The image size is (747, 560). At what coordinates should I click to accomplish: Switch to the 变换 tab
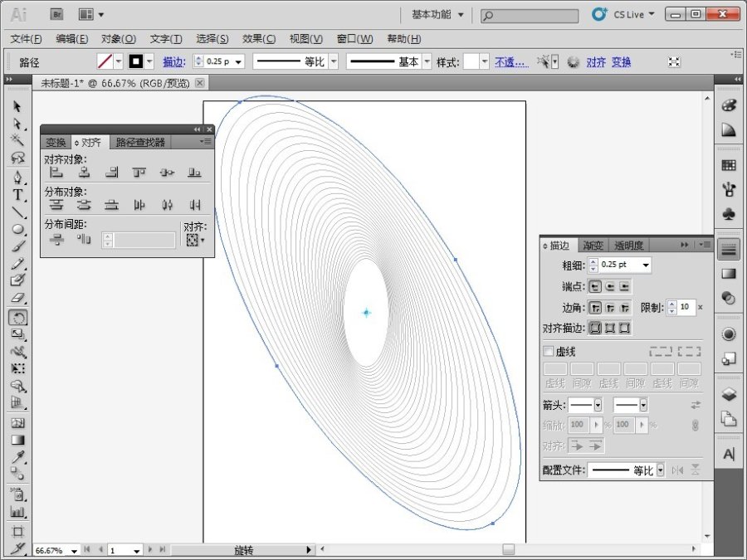[x=56, y=143]
